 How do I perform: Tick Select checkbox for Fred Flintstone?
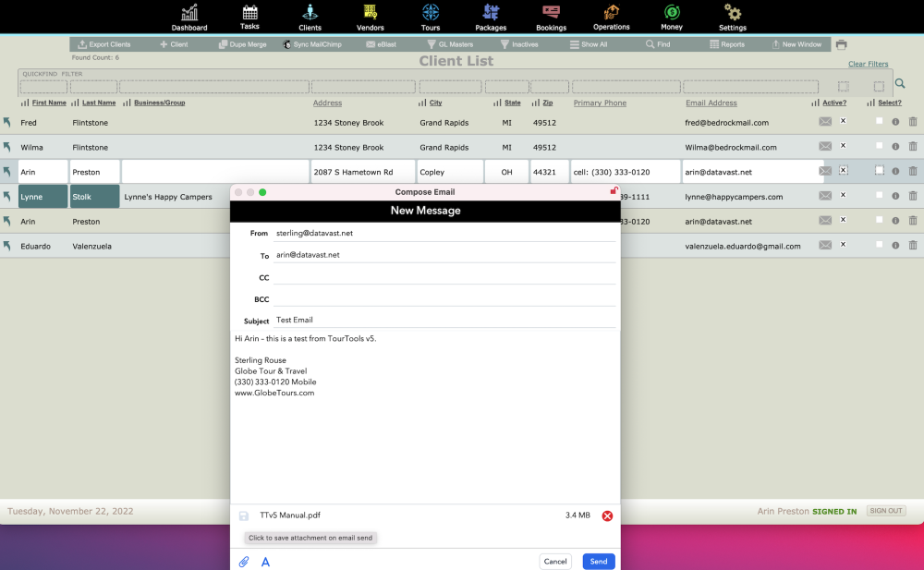[880, 121]
